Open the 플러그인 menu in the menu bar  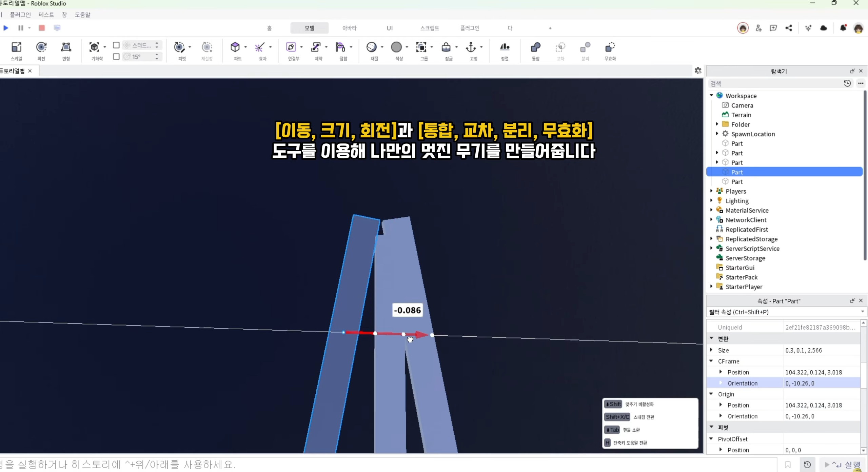click(20, 15)
